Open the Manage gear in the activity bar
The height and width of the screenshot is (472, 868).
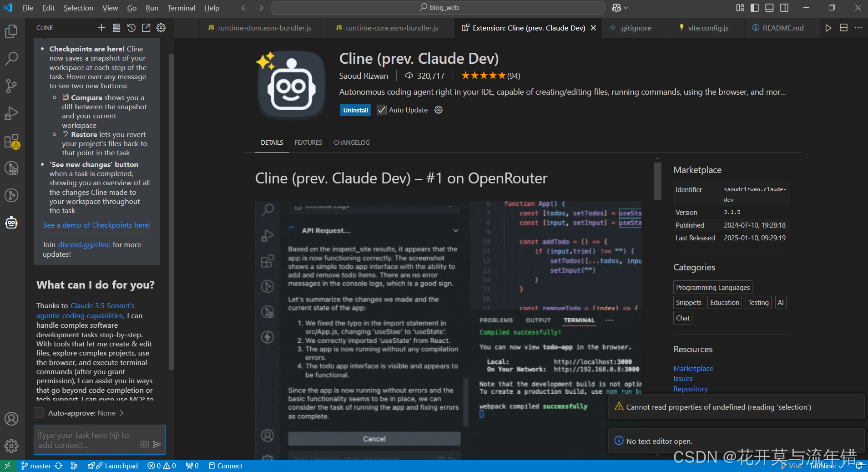[11, 446]
